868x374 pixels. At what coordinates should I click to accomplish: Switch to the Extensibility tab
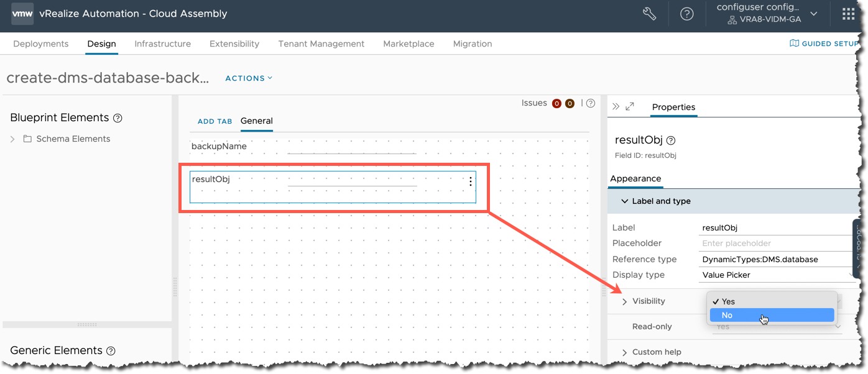234,43
